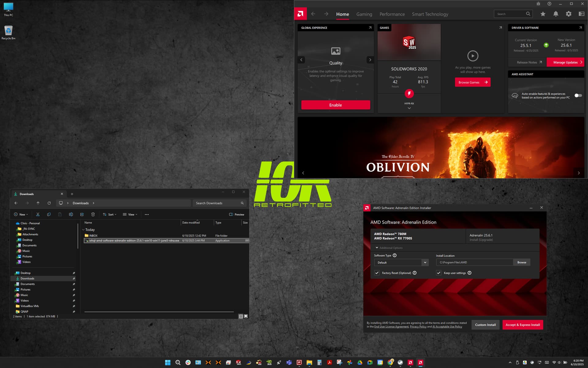
Task: Open the notifications bell in AMD Software
Action: pyautogui.click(x=556, y=14)
